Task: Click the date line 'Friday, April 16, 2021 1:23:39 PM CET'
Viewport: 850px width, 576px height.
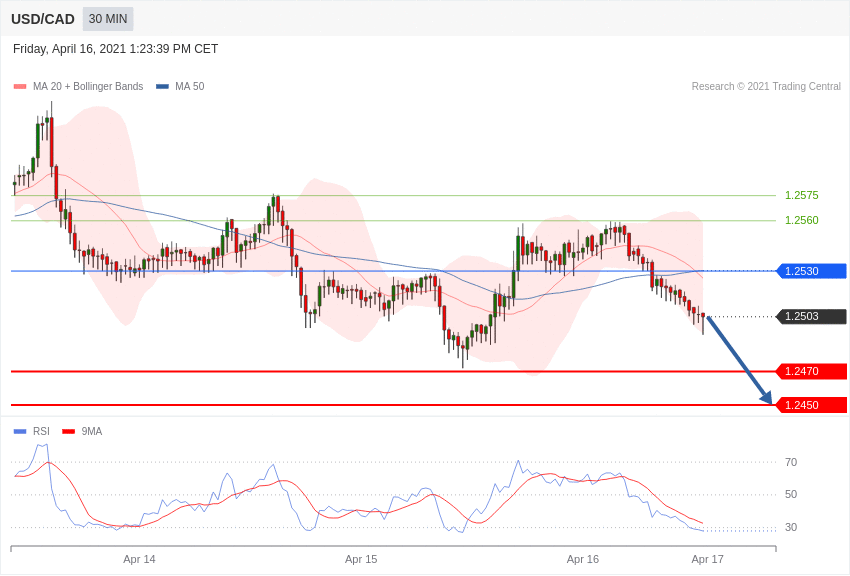Action: point(115,49)
